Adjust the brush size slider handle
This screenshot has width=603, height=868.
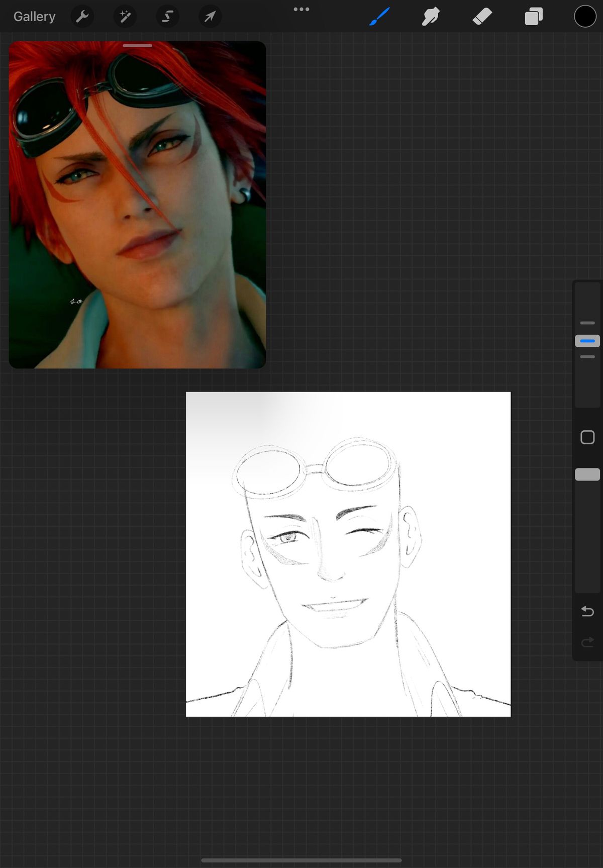587,341
